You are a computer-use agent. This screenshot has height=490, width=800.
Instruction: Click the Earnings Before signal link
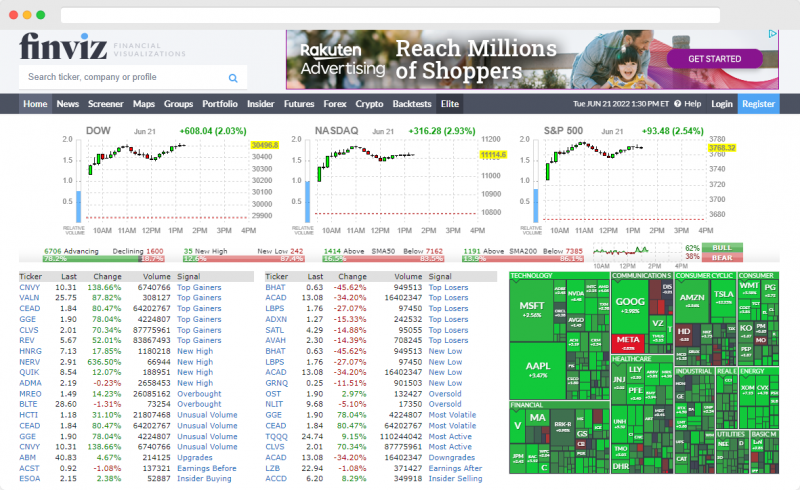207,468
